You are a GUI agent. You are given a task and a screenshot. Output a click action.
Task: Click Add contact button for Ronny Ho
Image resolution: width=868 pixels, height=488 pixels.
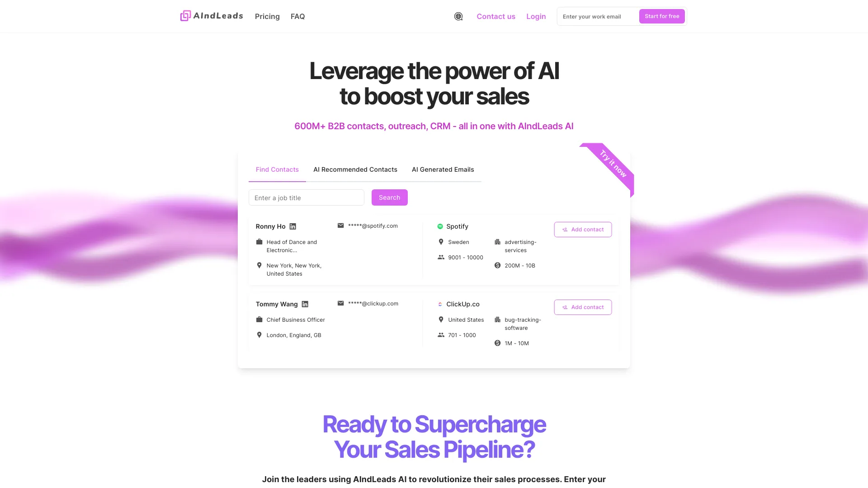coord(582,229)
